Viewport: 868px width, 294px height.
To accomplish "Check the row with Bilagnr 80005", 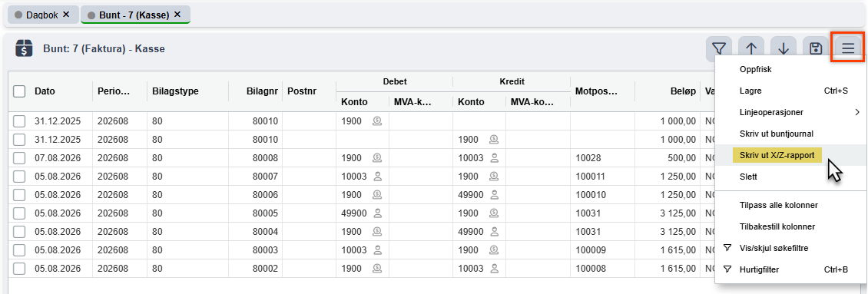I will pyautogui.click(x=19, y=213).
